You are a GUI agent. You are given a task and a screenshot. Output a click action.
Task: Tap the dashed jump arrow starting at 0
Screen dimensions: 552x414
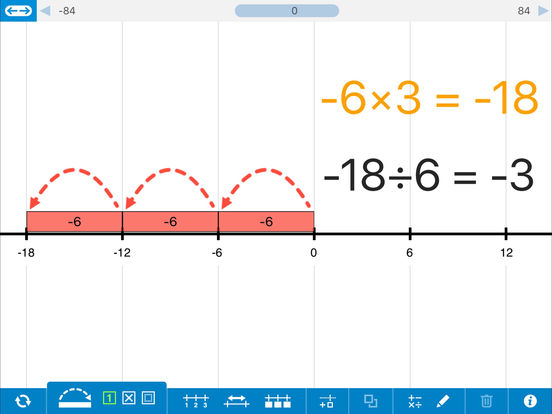[266, 188]
